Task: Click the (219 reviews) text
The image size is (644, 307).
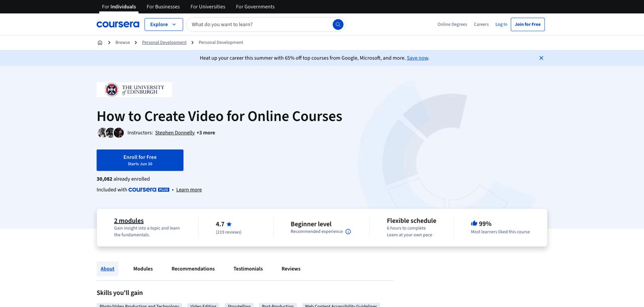Action: (228, 232)
